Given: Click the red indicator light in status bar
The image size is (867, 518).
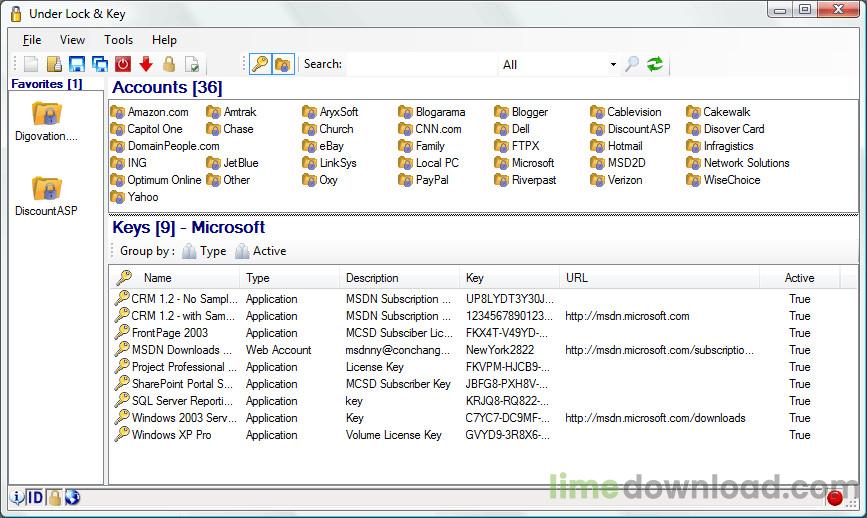Looking at the screenshot, I should coord(834,498).
